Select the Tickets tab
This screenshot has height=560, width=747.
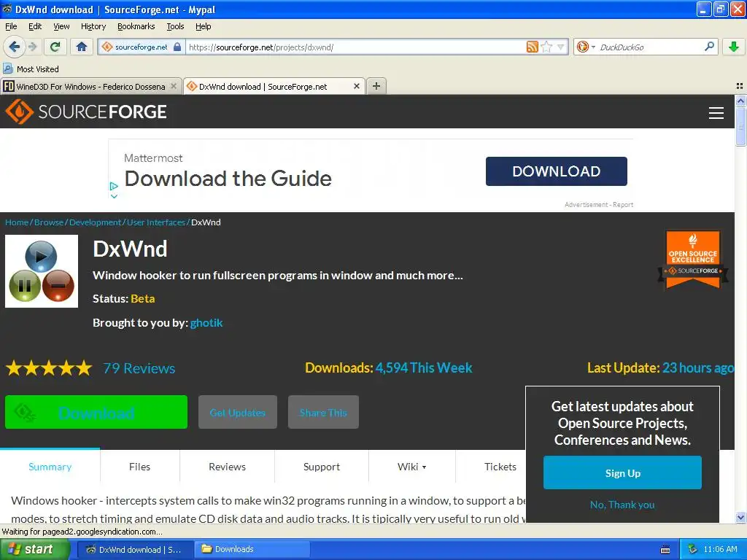point(500,467)
